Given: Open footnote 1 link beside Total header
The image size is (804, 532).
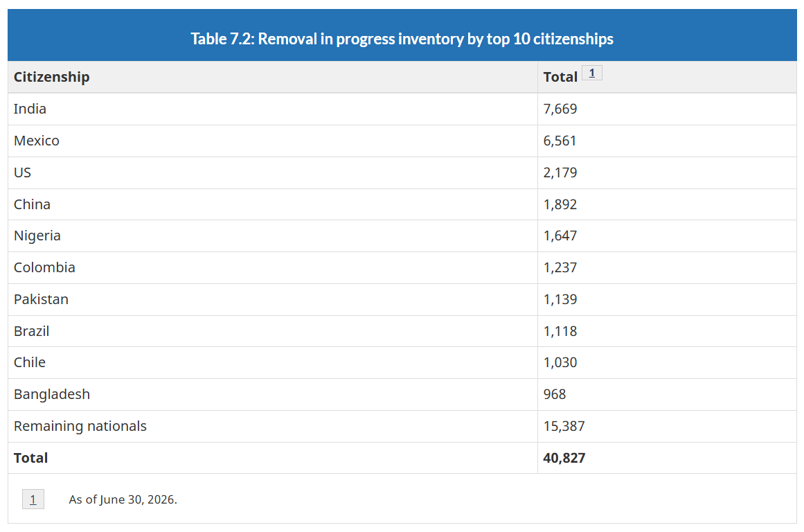Looking at the screenshot, I should 591,73.
